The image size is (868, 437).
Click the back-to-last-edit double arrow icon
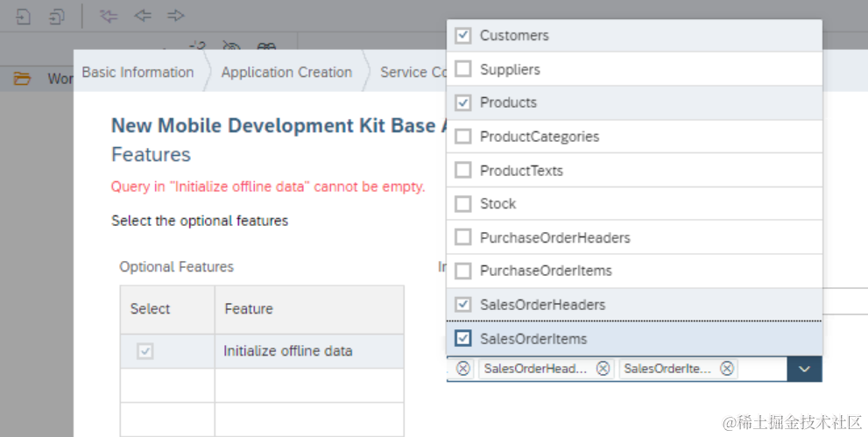pos(109,16)
